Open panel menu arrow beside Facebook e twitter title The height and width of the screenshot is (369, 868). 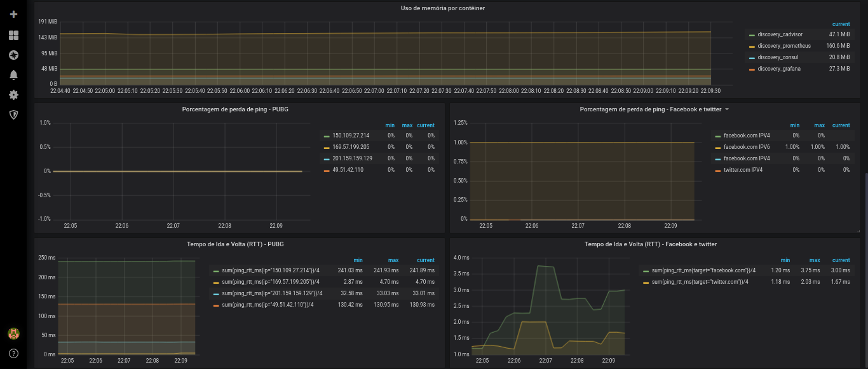point(727,109)
